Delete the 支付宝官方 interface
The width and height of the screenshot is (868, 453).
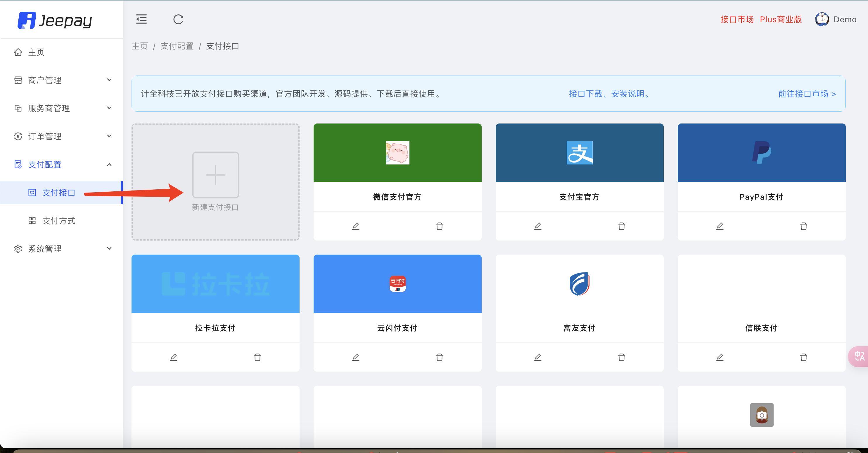(x=621, y=226)
